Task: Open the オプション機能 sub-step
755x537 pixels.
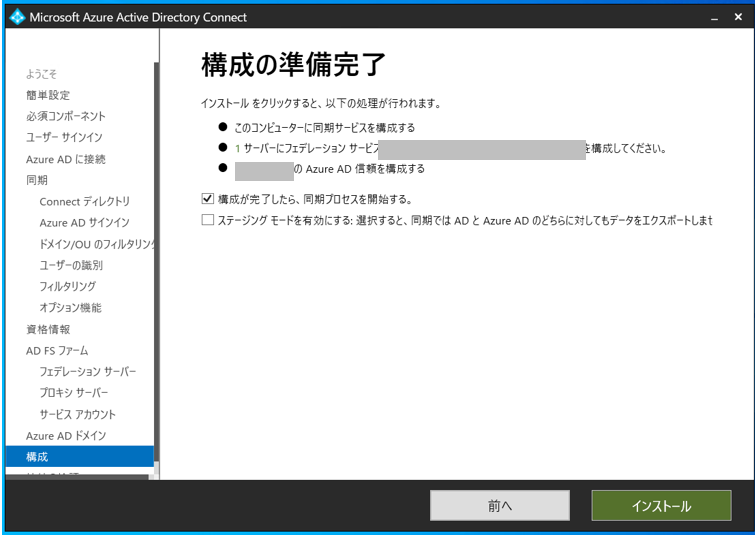Action: tap(70, 307)
